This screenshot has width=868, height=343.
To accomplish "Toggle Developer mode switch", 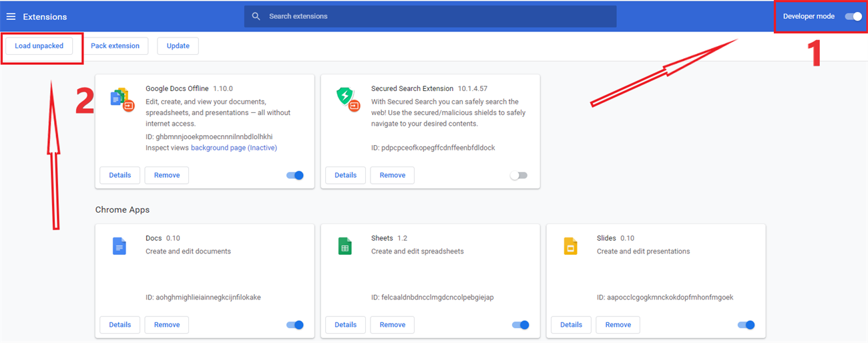I will (x=853, y=16).
